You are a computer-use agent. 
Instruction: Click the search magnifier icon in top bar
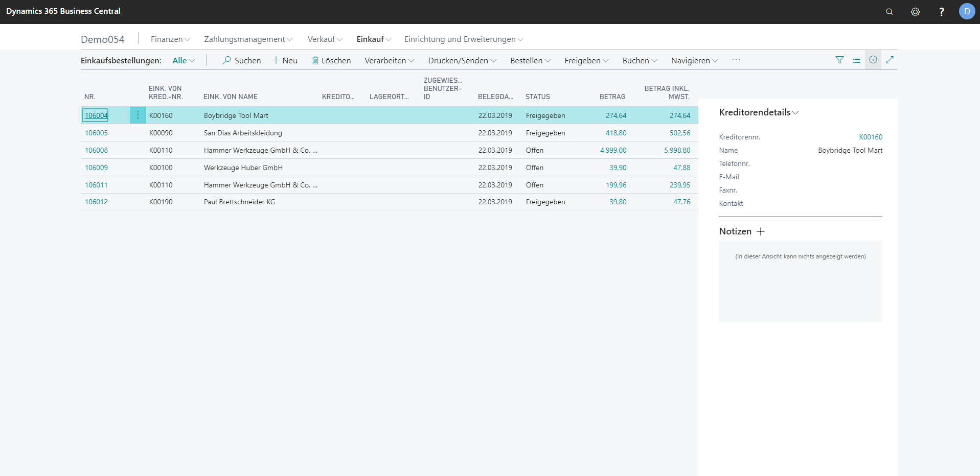click(x=890, y=12)
